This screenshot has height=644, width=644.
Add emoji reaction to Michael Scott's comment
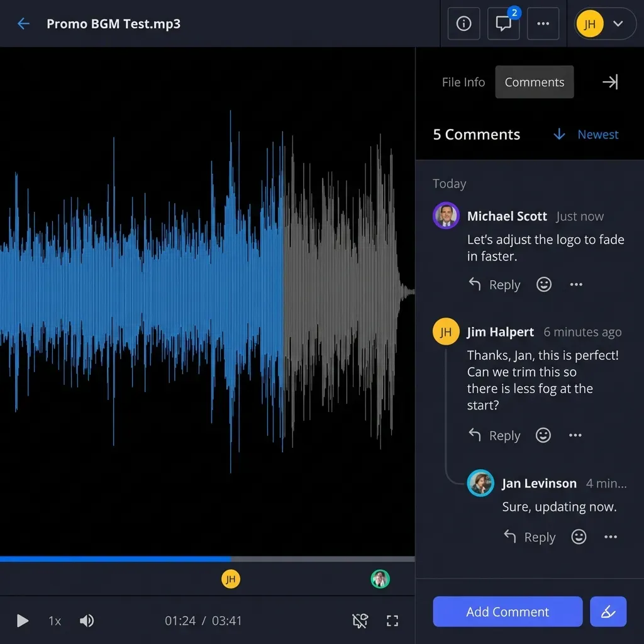543,284
